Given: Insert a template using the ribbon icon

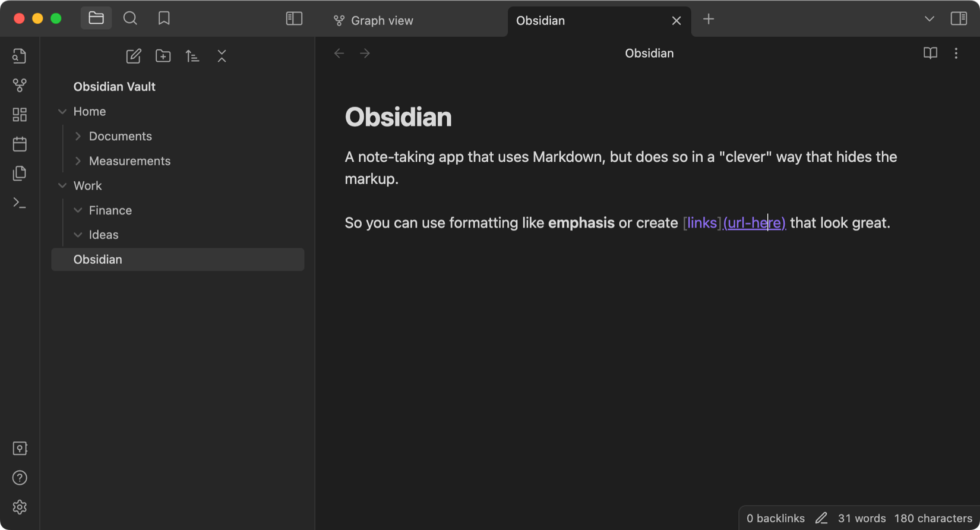Looking at the screenshot, I should (20, 173).
